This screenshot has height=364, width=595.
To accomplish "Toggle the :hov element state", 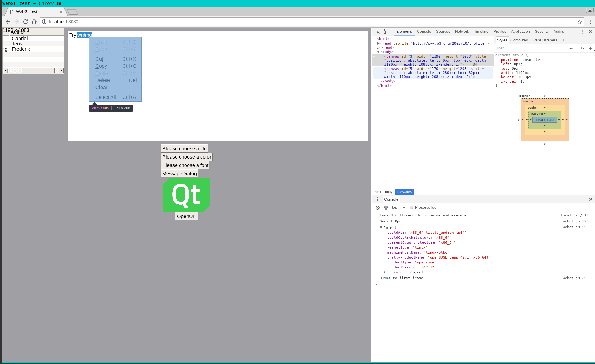I will 568,48.
